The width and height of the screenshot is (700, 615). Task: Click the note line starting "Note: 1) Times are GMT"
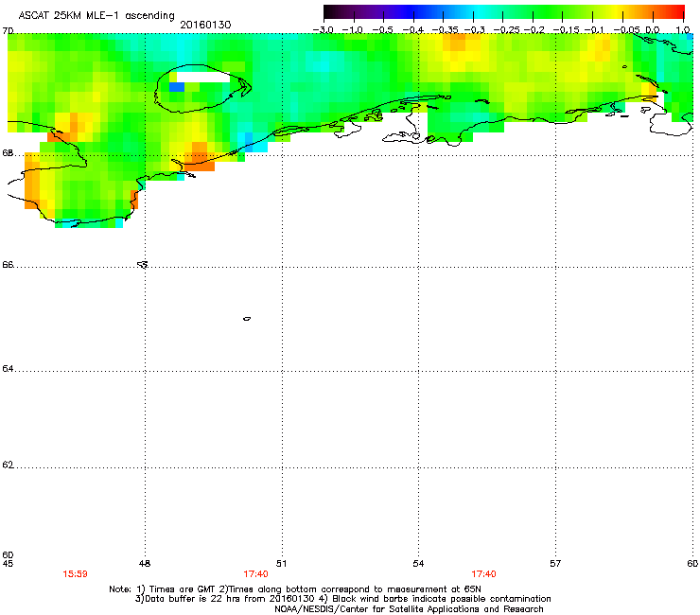(x=295, y=589)
